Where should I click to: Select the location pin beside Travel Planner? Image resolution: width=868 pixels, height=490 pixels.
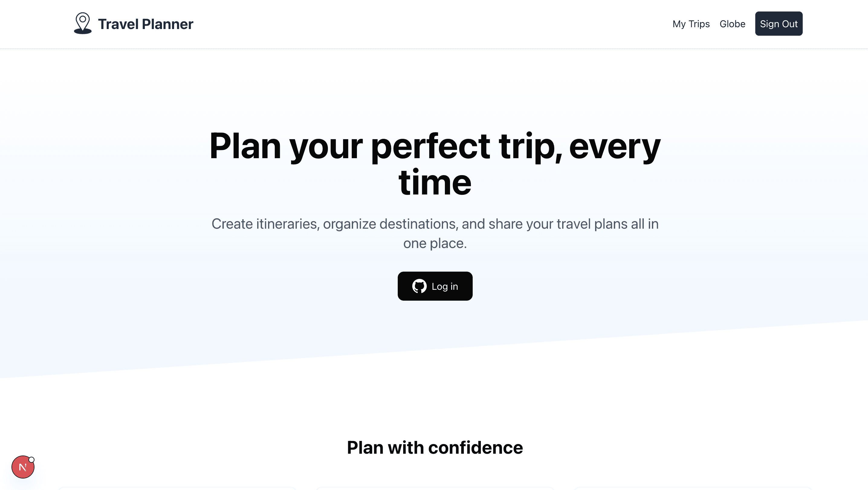point(83,23)
